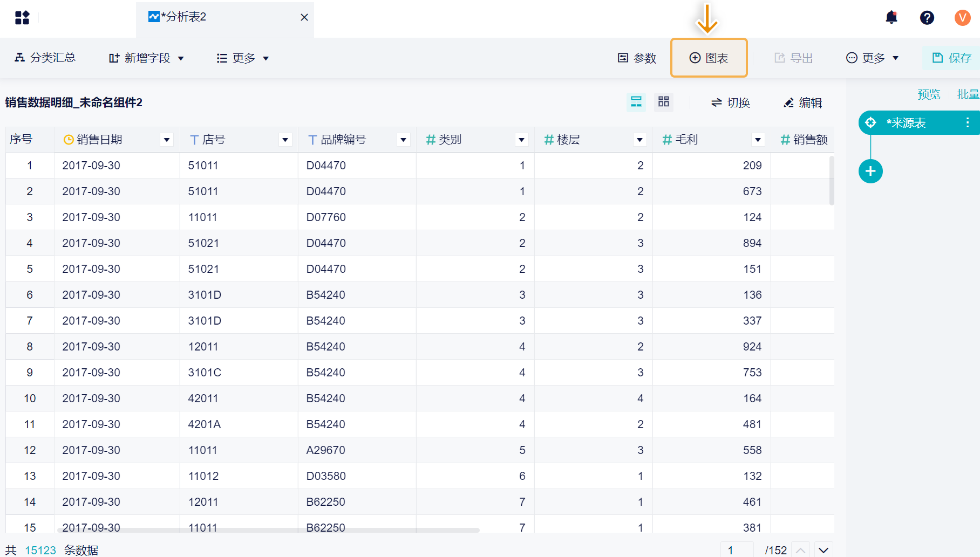The height and width of the screenshot is (557, 980).
Task: Go to the next page arrow
Action: (824, 550)
